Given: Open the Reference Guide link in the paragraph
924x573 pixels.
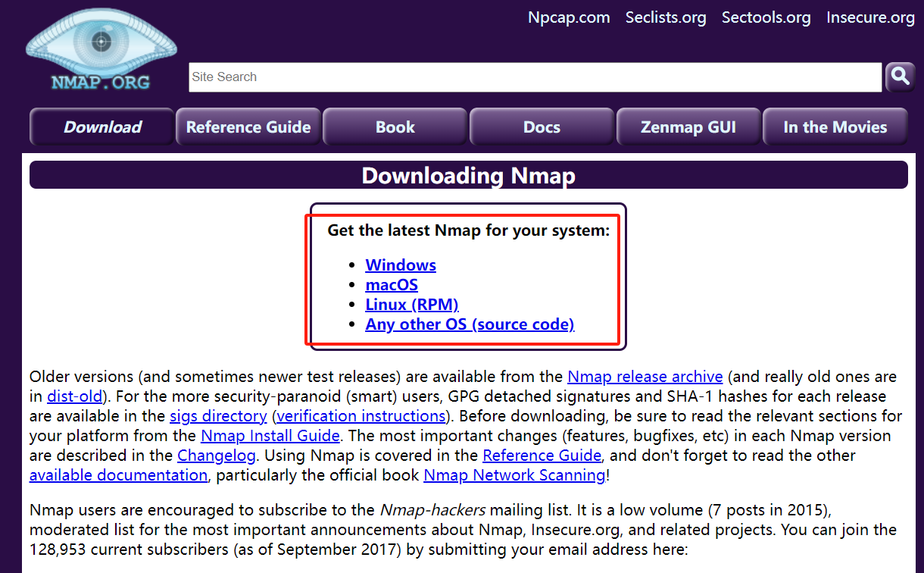Looking at the screenshot, I should point(542,456).
